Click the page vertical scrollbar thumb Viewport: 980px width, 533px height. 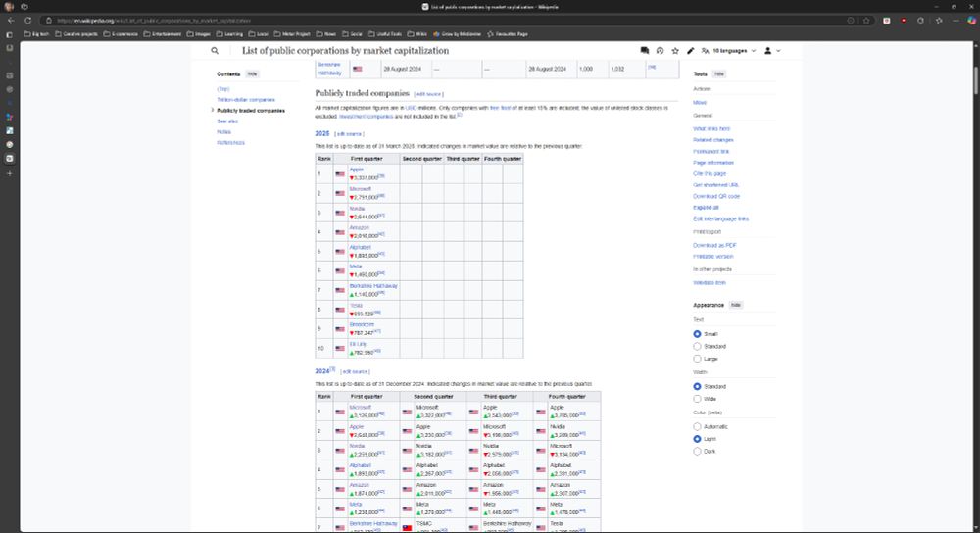pyautogui.click(x=975, y=80)
